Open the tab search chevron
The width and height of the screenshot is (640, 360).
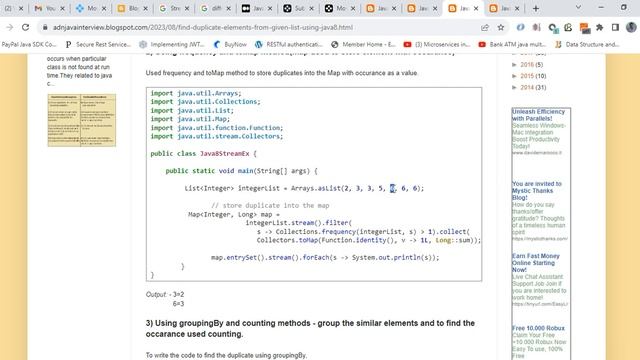coord(578,7)
